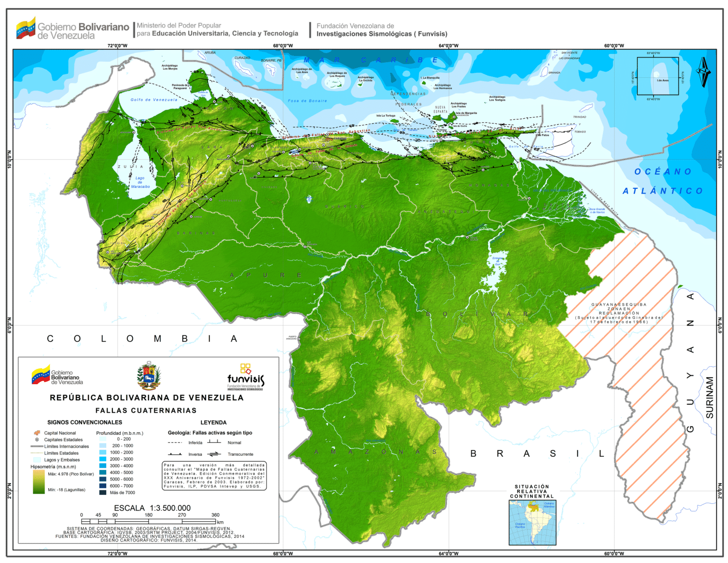Click the Fosa de Bonaire label

coord(307,101)
